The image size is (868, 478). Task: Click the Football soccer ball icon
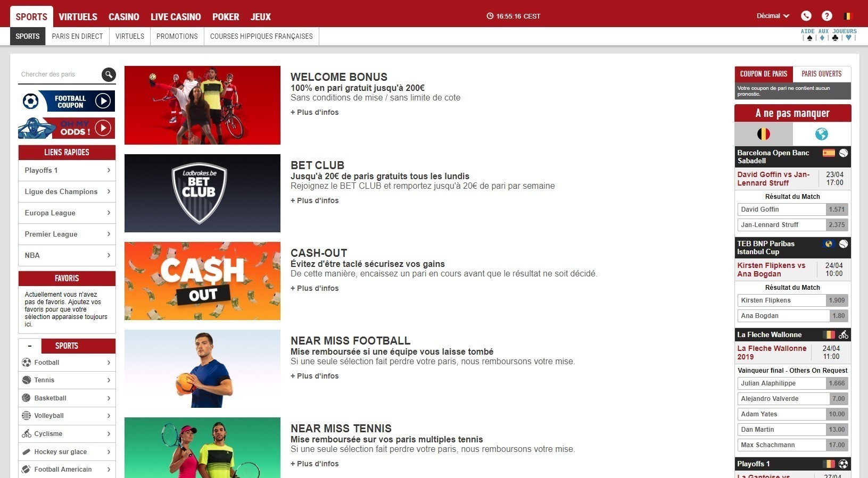[x=26, y=363]
